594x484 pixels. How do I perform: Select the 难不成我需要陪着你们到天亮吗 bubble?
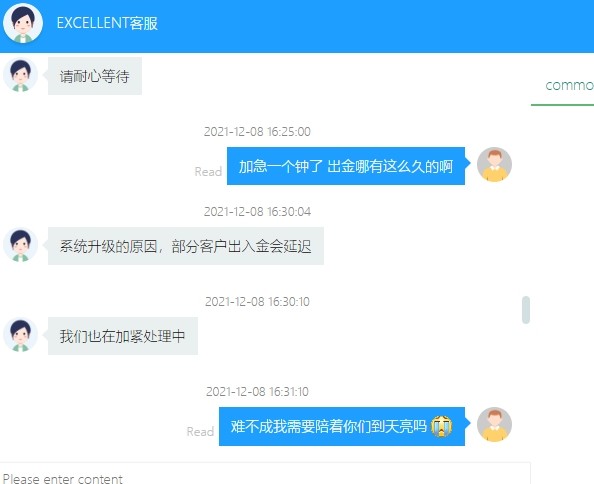(342, 426)
